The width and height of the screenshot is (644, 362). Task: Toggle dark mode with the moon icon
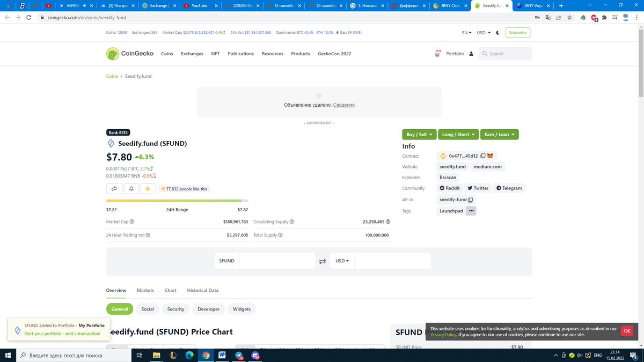tap(498, 33)
